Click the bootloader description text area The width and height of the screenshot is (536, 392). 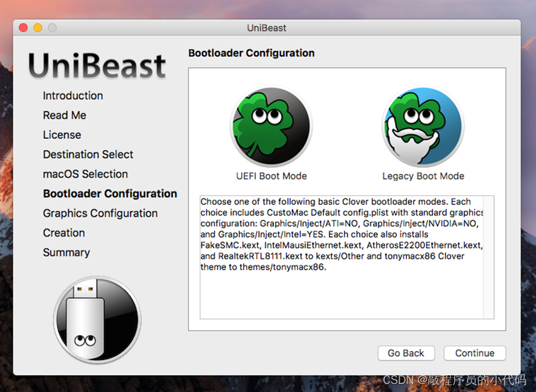[x=342, y=258]
